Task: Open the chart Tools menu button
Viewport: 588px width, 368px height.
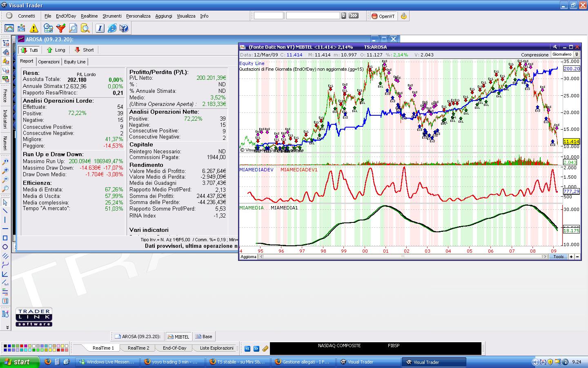Action: point(558,257)
